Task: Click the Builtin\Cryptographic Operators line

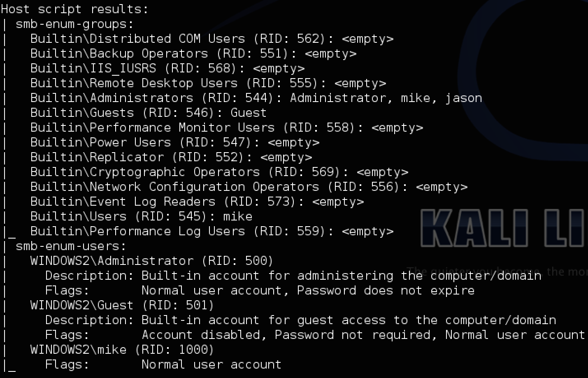Action: point(219,172)
